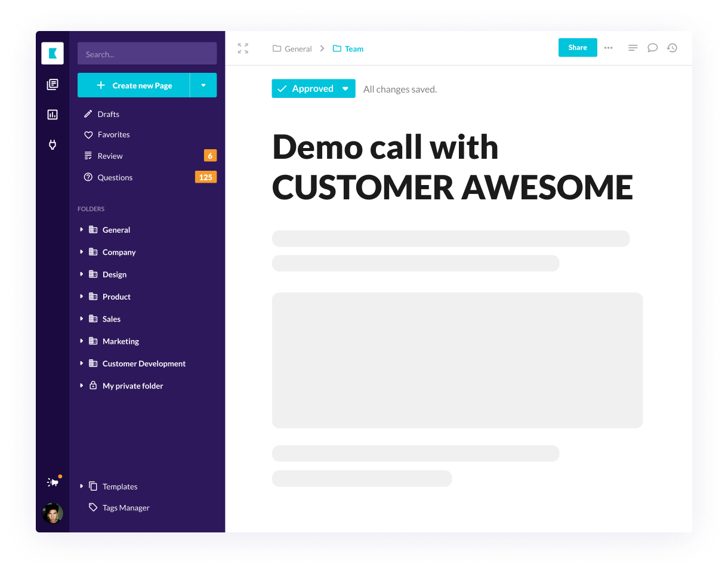Expand the Customer Development folder arrow
This screenshot has width=728, height=573.
coord(82,363)
